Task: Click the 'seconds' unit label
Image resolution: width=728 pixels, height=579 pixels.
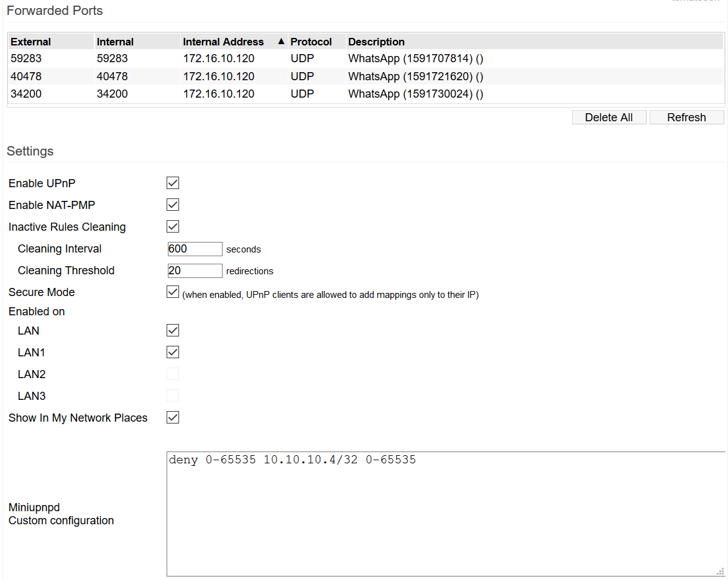Action: [244, 249]
